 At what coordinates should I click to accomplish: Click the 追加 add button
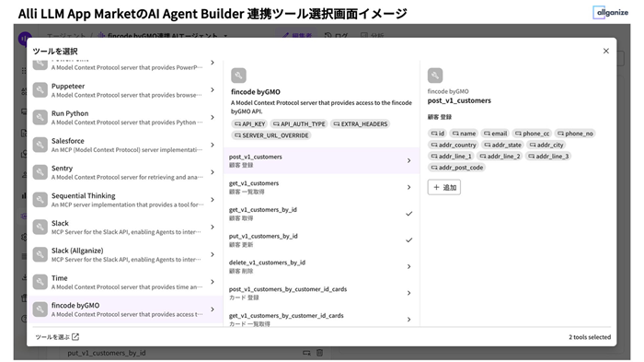tap(444, 187)
